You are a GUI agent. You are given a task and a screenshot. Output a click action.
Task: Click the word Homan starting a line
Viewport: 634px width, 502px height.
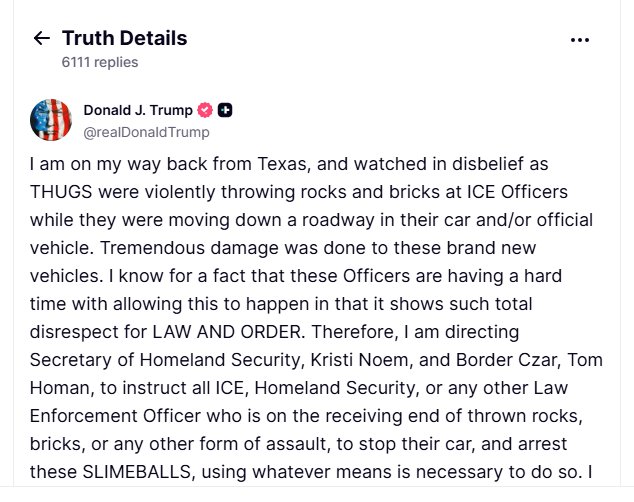click(x=59, y=388)
